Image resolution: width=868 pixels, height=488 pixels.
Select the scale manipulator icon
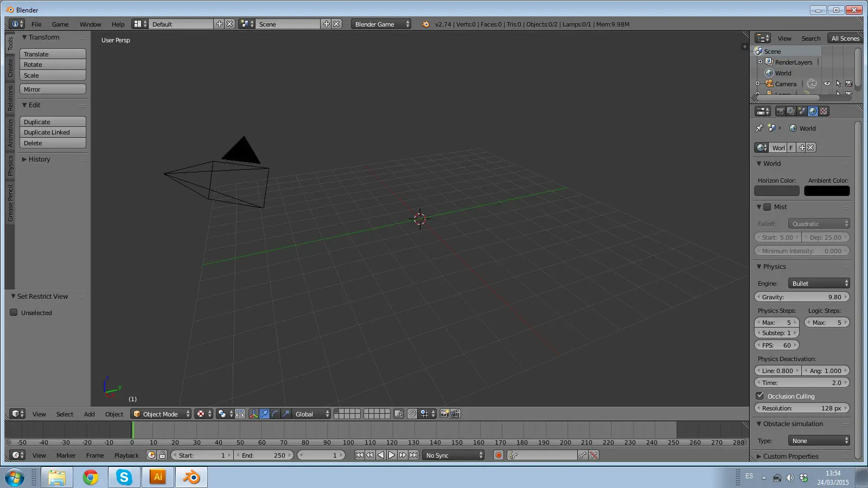286,414
